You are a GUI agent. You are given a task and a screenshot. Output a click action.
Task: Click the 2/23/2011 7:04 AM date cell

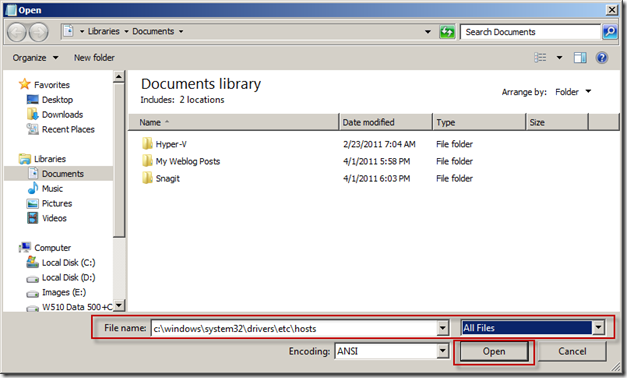click(x=379, y=144)
